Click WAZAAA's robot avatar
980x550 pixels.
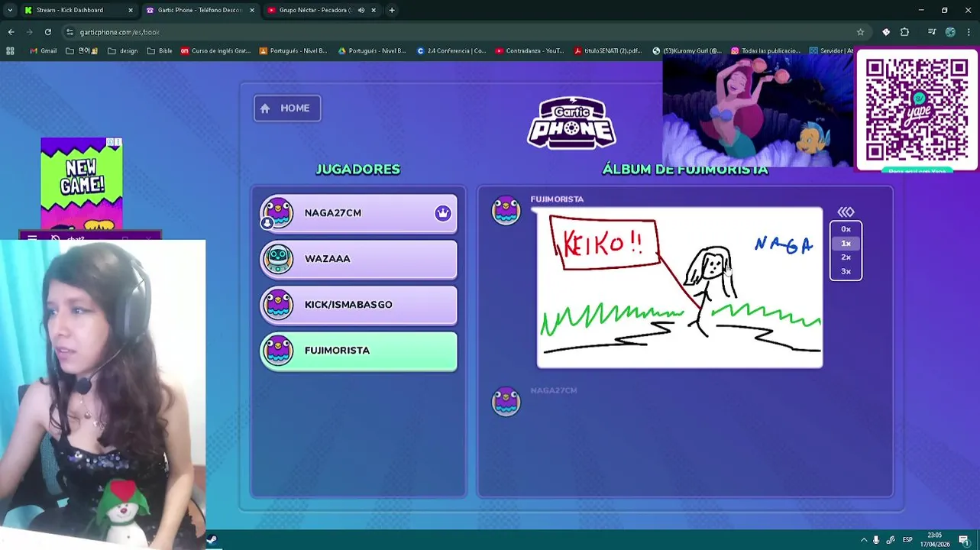click(x=278, y=259)
